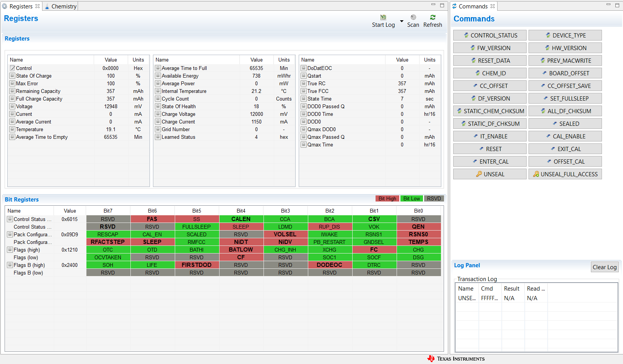
Task: Click the STATIC_DF_CHKSUM button
Action: point(490,123)
